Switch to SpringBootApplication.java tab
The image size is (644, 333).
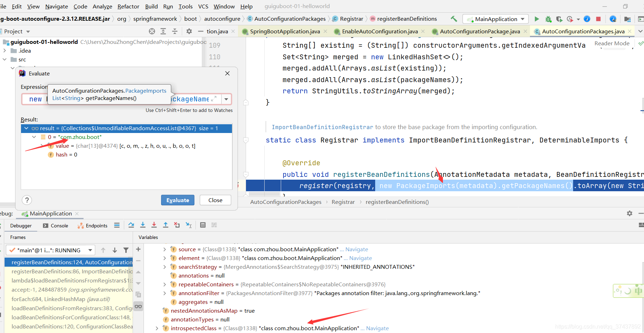pos(285,31)
